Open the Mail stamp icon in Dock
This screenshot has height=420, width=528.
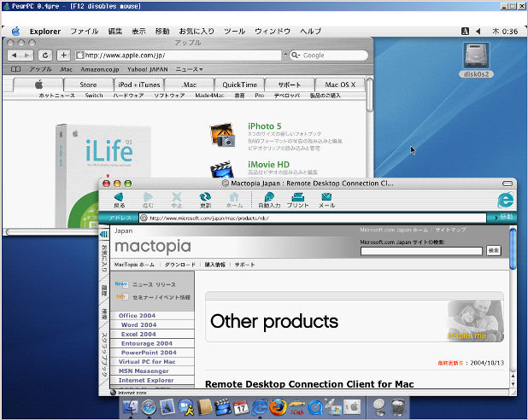click(x=167, y=406)
